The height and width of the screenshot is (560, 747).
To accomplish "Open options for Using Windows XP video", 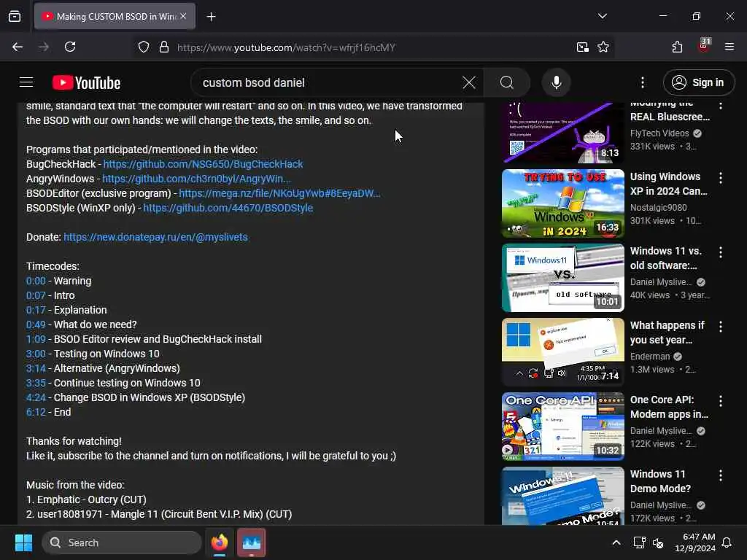I will tap(720, 178).
